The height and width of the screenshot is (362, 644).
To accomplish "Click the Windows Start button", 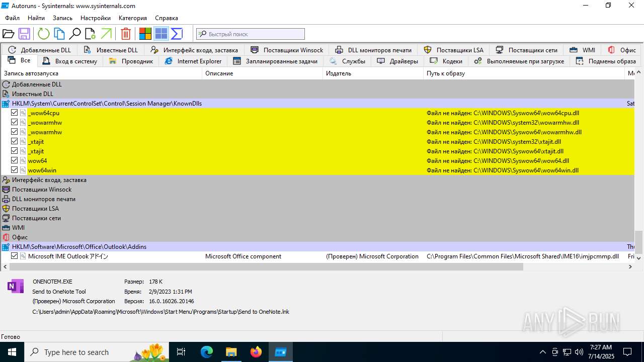I will coord(12,352).
